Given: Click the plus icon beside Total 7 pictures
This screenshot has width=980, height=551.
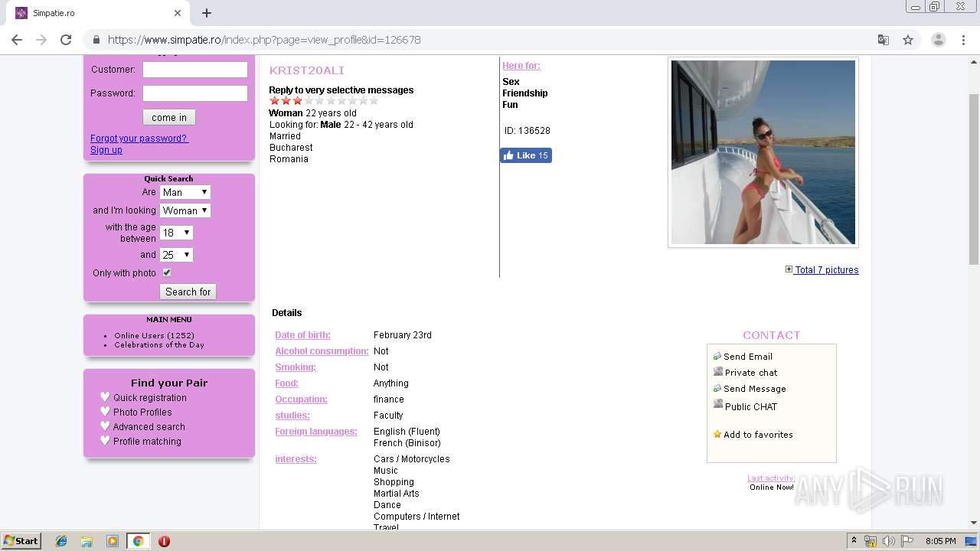Looking at the screenshot, I should pos(789,269).
